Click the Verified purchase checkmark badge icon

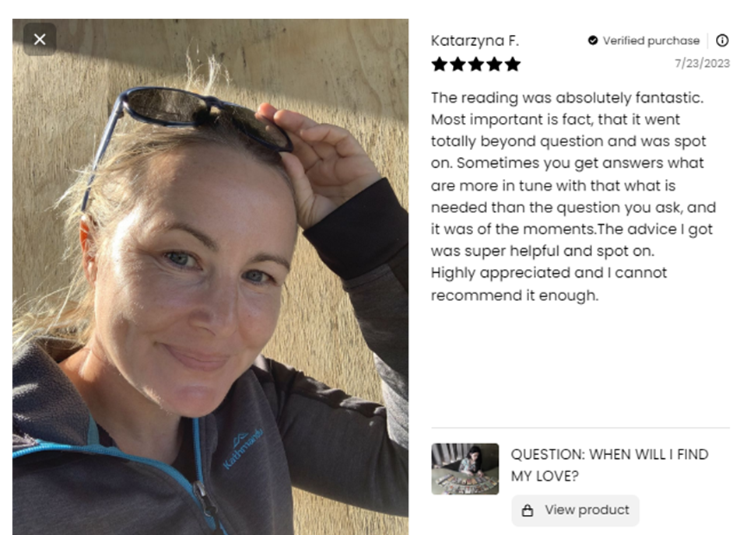point(593,40)
